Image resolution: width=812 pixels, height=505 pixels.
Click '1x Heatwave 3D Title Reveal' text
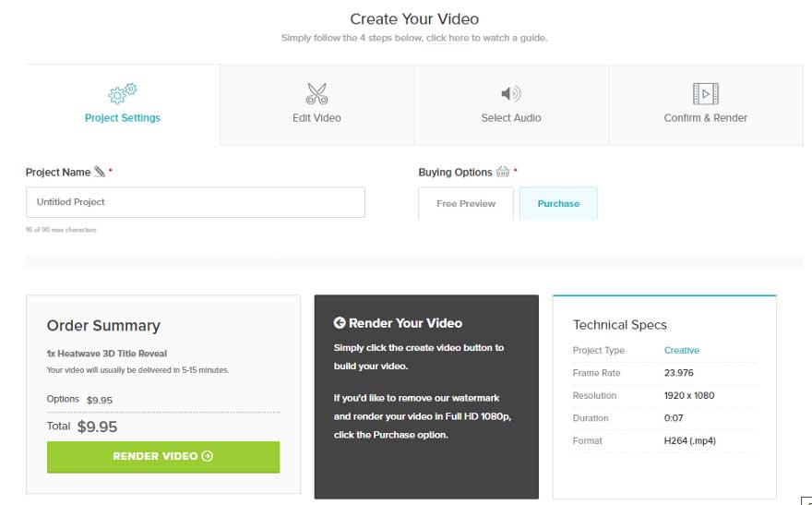(x=107, y=354)
